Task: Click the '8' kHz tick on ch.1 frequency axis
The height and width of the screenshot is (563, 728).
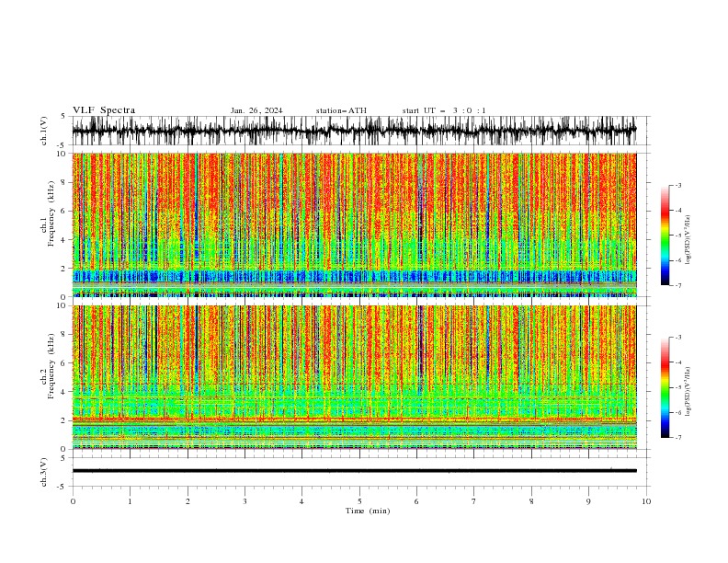Action: pyautogui.click(x=65, y=182)
